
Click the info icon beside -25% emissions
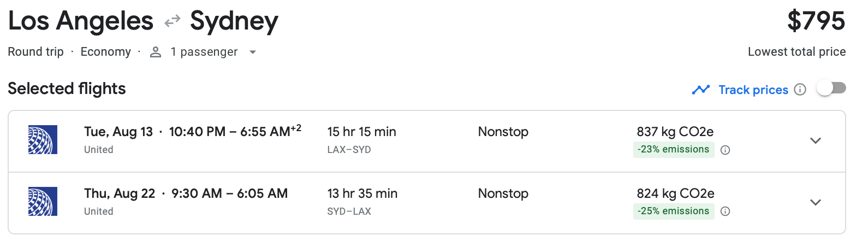point(726,211)
